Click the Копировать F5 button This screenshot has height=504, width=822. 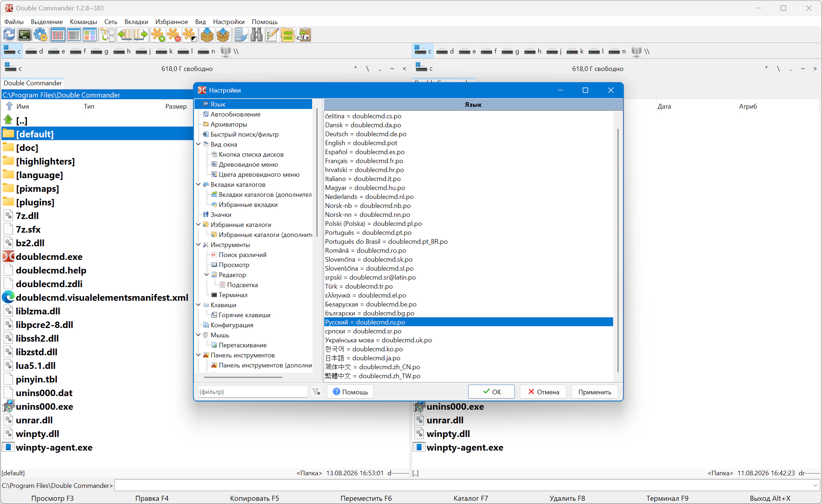point(254,498)
